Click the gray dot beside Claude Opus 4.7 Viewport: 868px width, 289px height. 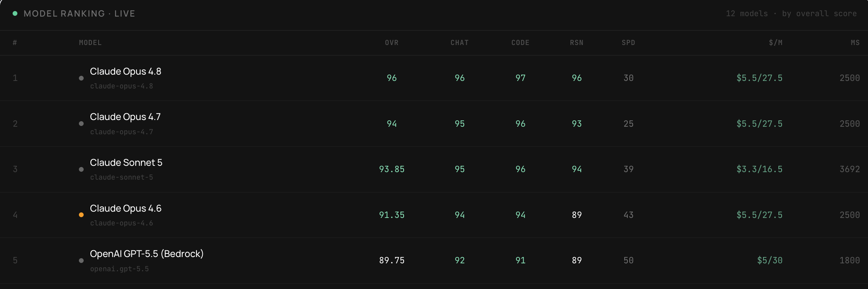click(x=81, y=124)
